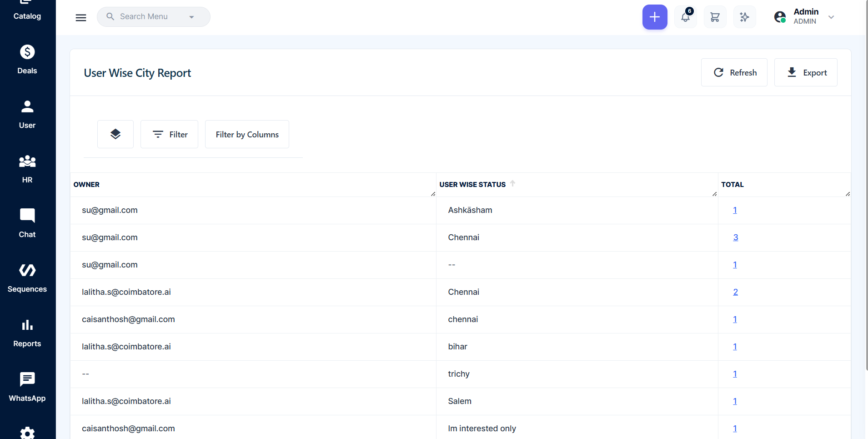
Task: Open Filter by Columns
Action: click(x=247, y=134)
